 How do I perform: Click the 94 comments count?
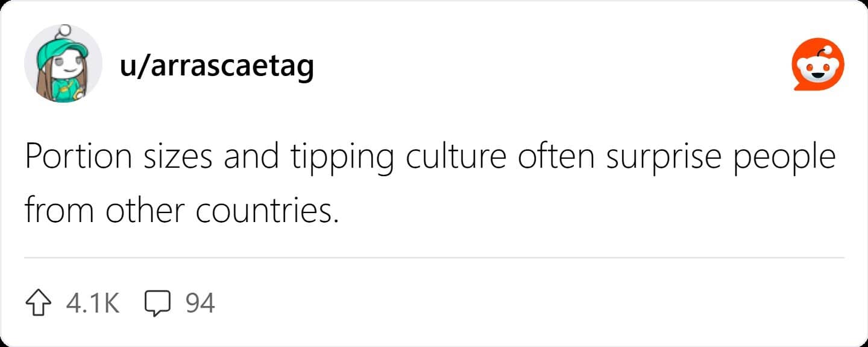pyautogui.click(x=200, y=303)
